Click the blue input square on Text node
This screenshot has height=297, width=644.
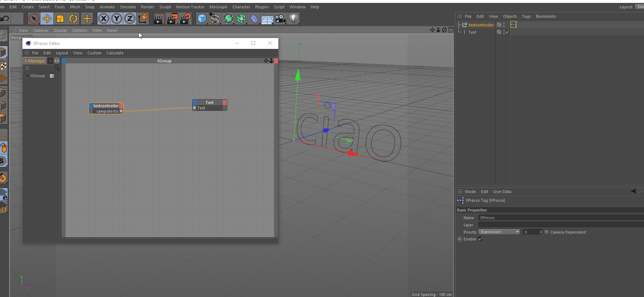(195, 103)
